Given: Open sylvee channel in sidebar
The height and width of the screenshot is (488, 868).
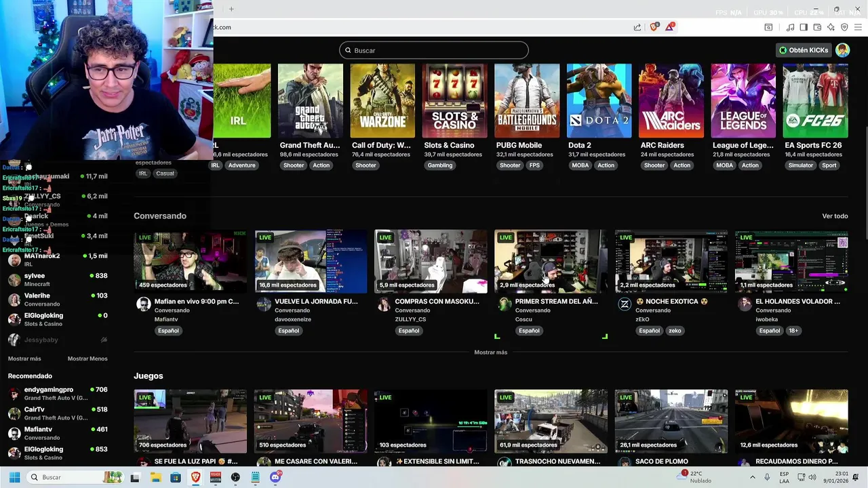Looking at the screenshot, I should click(x=58, y=280).
